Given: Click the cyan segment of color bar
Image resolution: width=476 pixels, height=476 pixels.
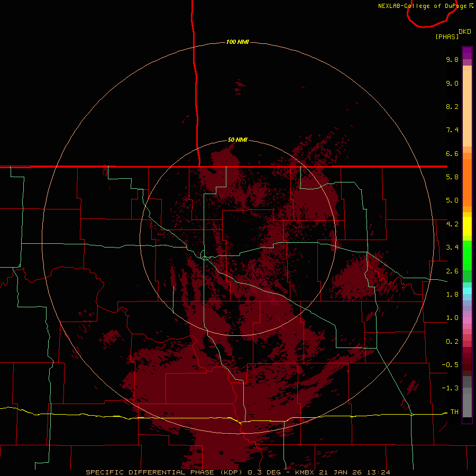Looking at the screenshot, I should pos(467,291).
